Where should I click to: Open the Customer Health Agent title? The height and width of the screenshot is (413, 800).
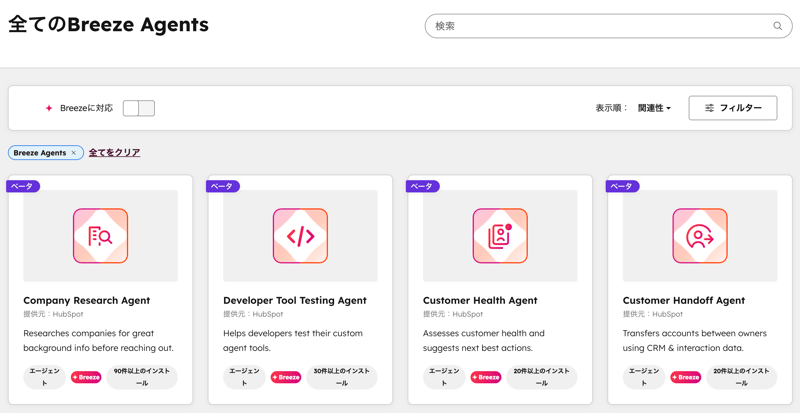click(x=480, y=300)
